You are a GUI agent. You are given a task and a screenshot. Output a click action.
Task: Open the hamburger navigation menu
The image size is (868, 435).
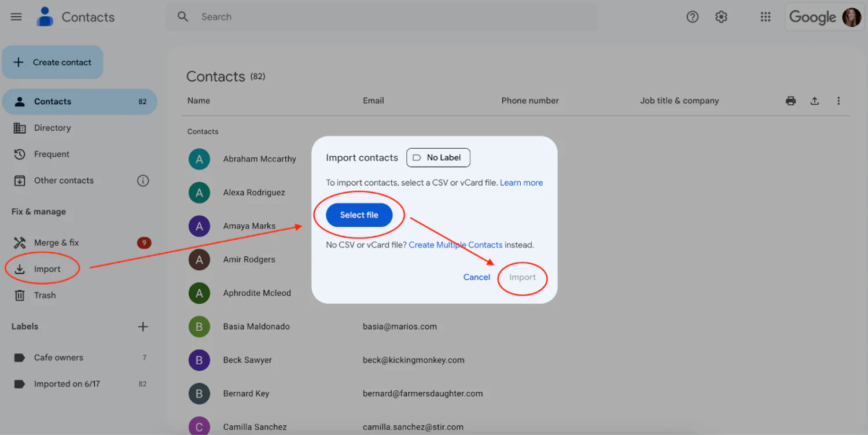click(x=16, y=16)
